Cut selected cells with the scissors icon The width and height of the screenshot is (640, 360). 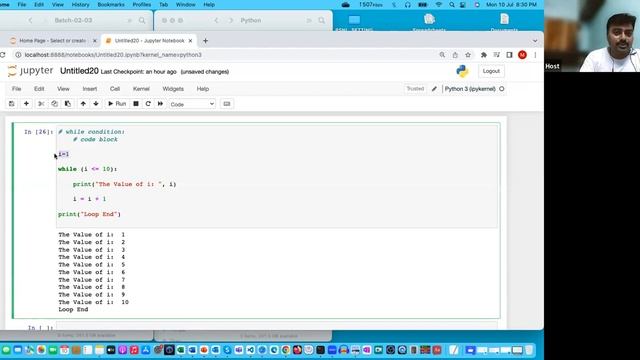[x=41, y=104]
